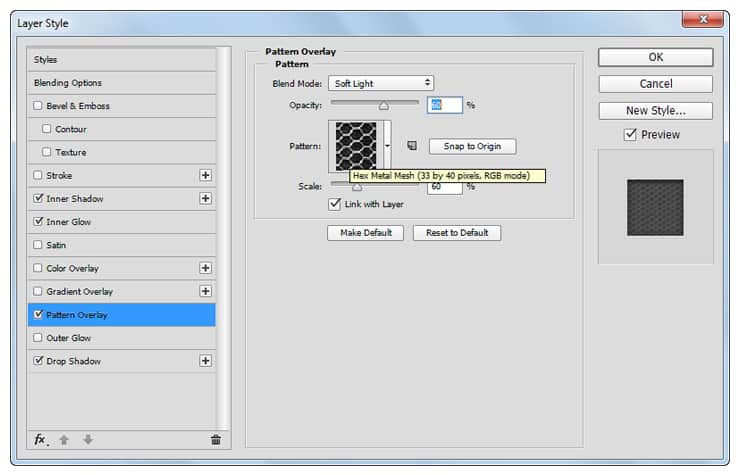Enable the Outer Glow checkbox
The width and height of the screenshot is (740, 475).
coord(38,338)
